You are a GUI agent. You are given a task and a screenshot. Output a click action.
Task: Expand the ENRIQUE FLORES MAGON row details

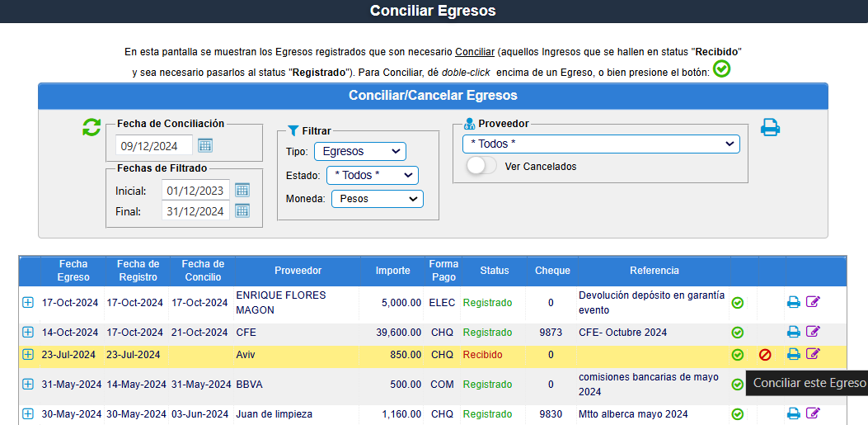[x=28, y=303]
